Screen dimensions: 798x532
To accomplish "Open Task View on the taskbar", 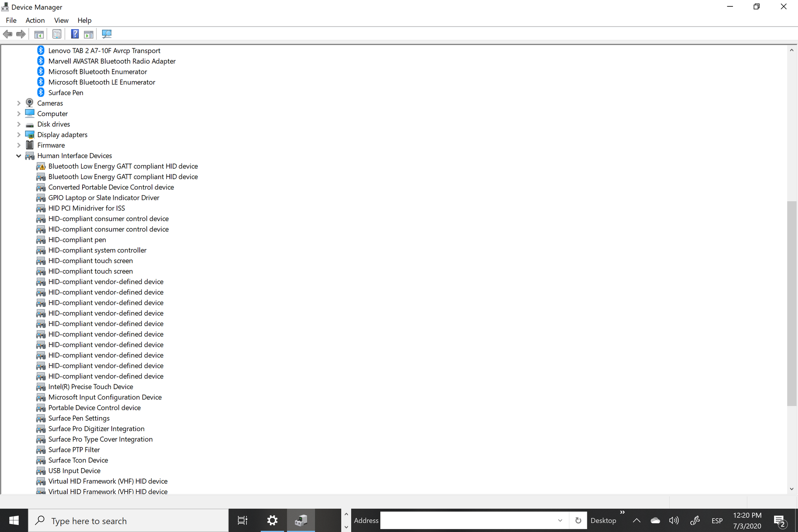I will (x=243, y=520).
